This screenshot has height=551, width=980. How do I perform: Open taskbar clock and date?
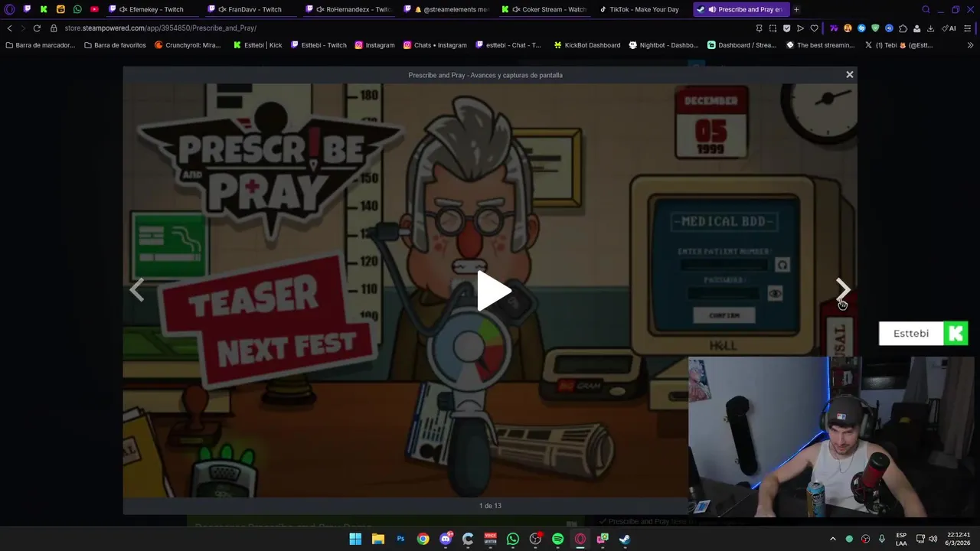coord(959,539)
